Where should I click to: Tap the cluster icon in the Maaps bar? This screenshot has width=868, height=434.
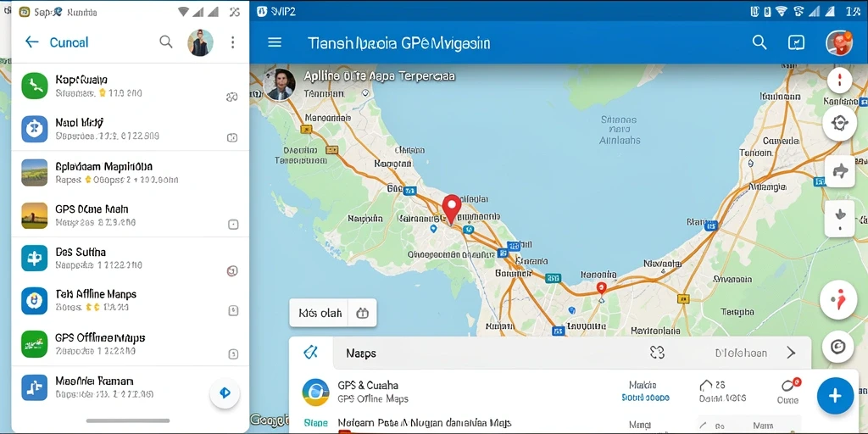(x=657, y=353)
